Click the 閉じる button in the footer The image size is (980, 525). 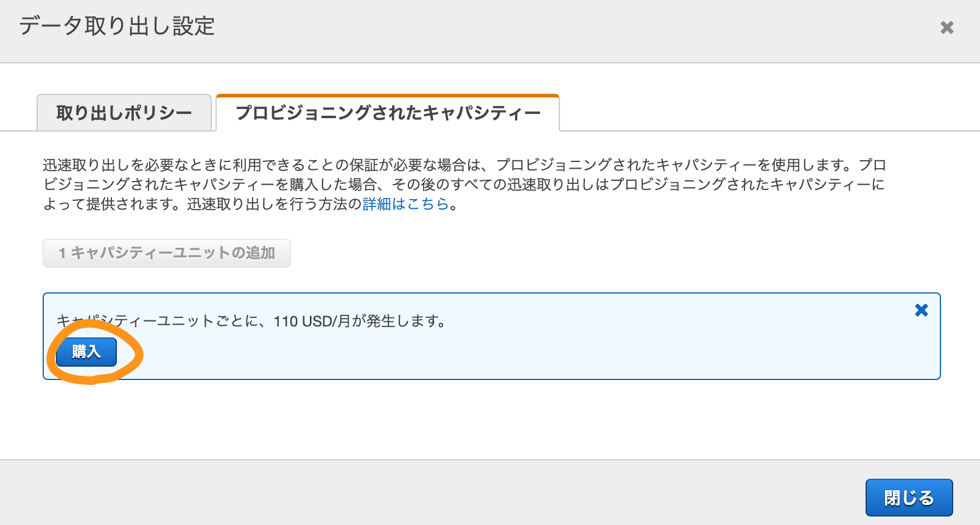coord(909,498)
